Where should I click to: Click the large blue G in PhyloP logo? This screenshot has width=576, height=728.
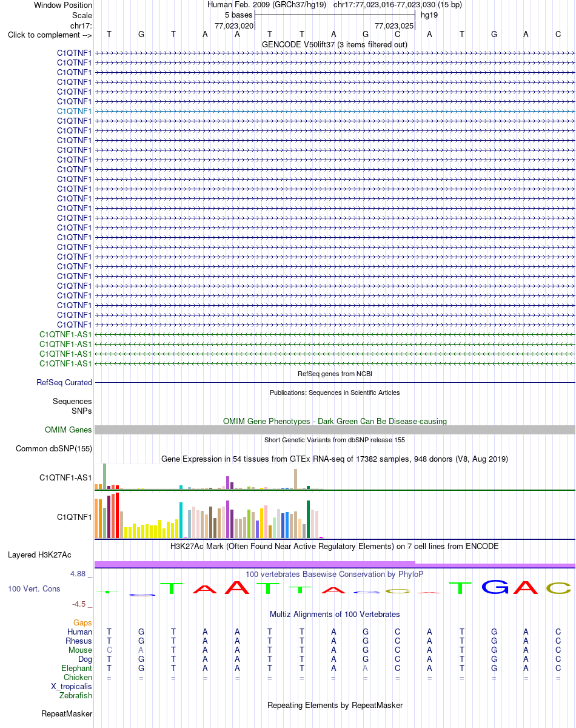click(495, 587)
